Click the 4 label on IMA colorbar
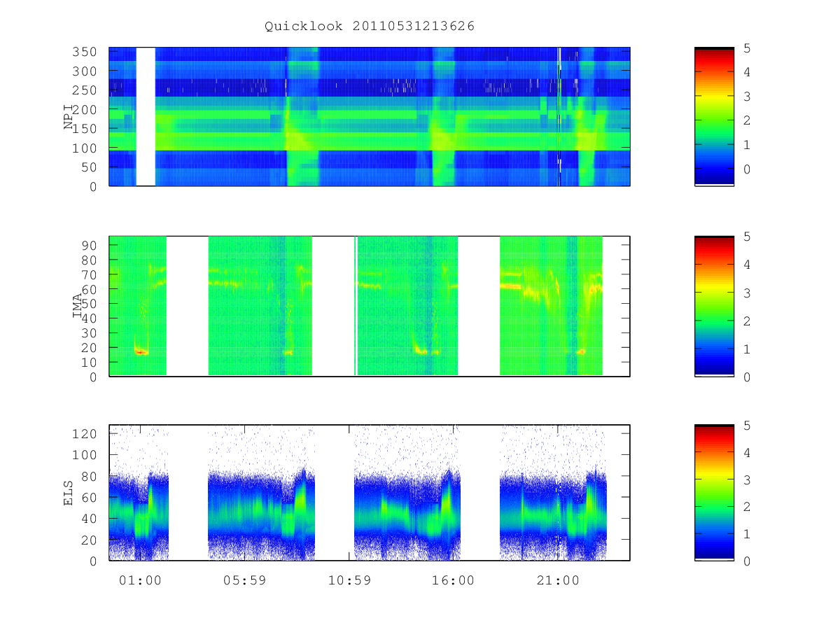840x630 pixels. click(748, 265)
